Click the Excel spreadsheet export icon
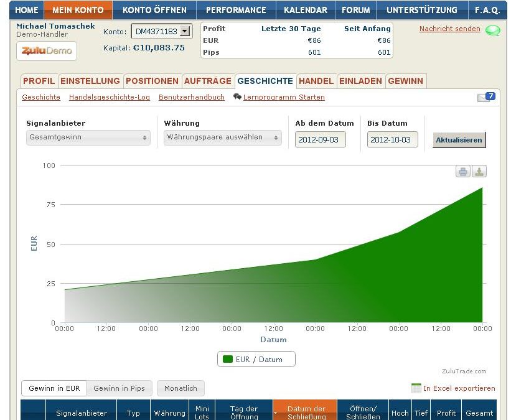Screen dimensions: 511x420 416,388
